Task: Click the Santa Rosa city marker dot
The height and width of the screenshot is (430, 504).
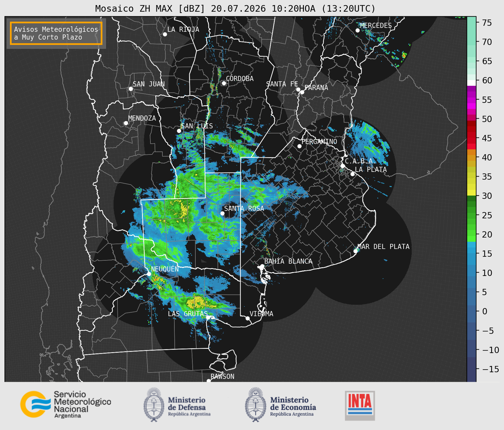Action: click(x=222, y=213)
